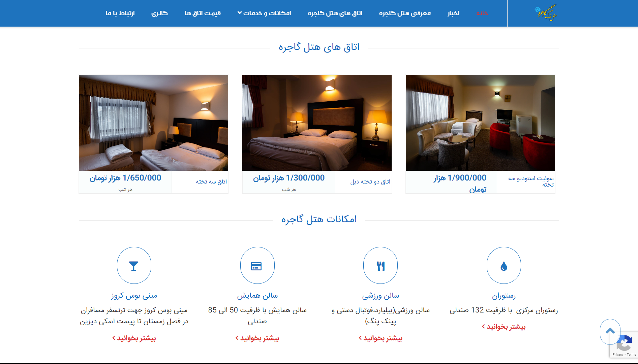Click the fork and knife sports hall icon
638x364 pixels.
click(x=381, y=266)
